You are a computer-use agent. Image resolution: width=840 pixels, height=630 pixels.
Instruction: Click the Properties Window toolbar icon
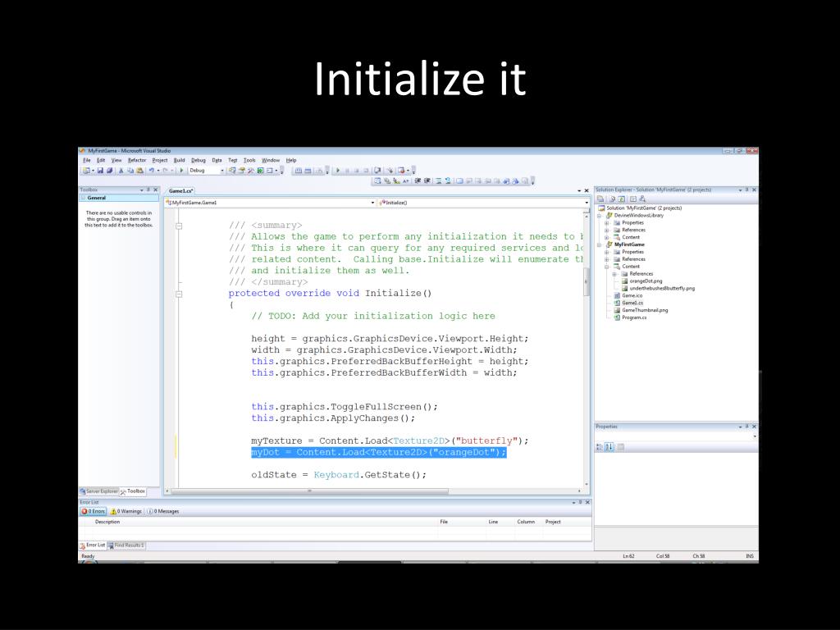tap(242, 171)
